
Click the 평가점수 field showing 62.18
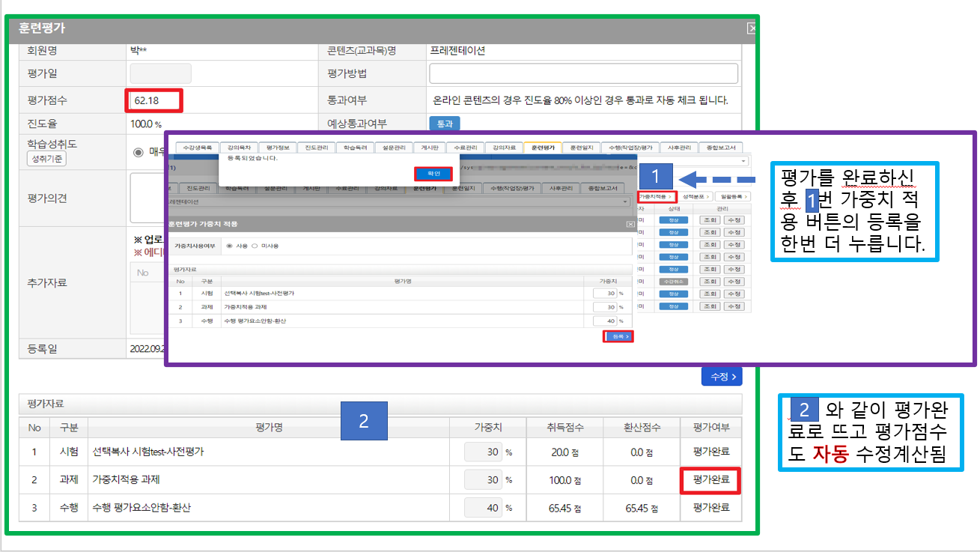tap(153, 100)
